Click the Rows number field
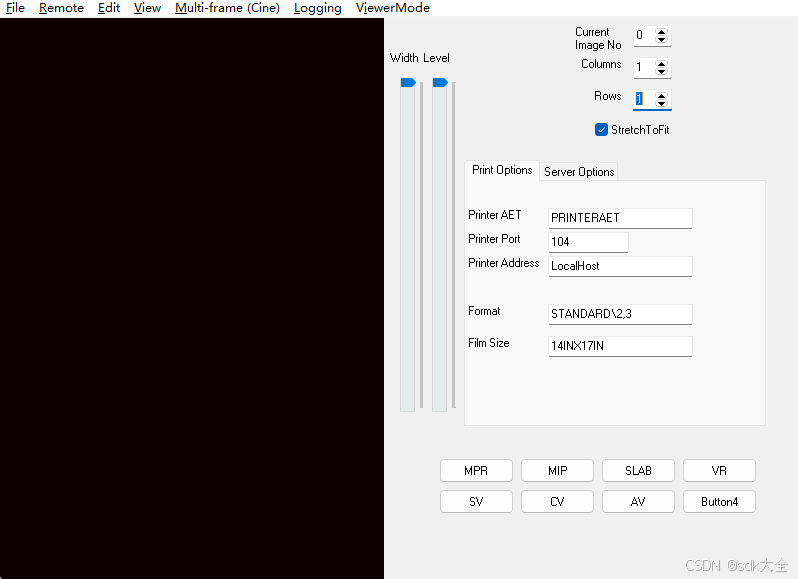This screenshot has width=798, height=579. 644,99
